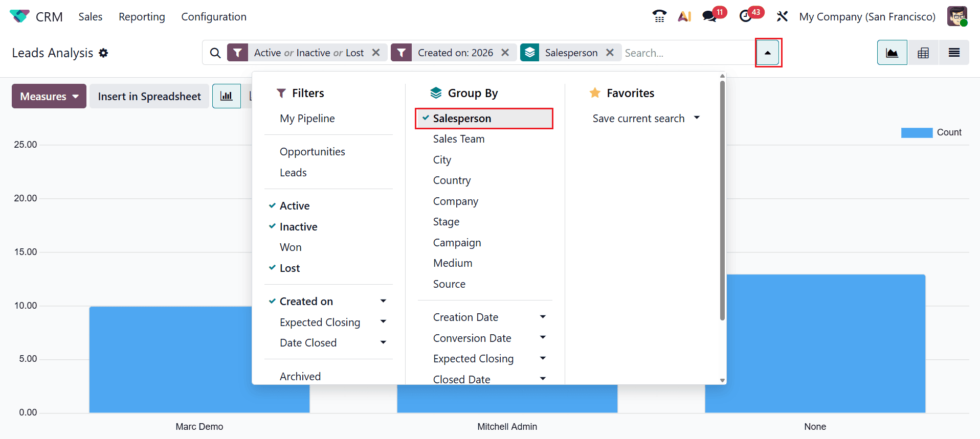Open the conversations chat icon

tap(709, 16)
